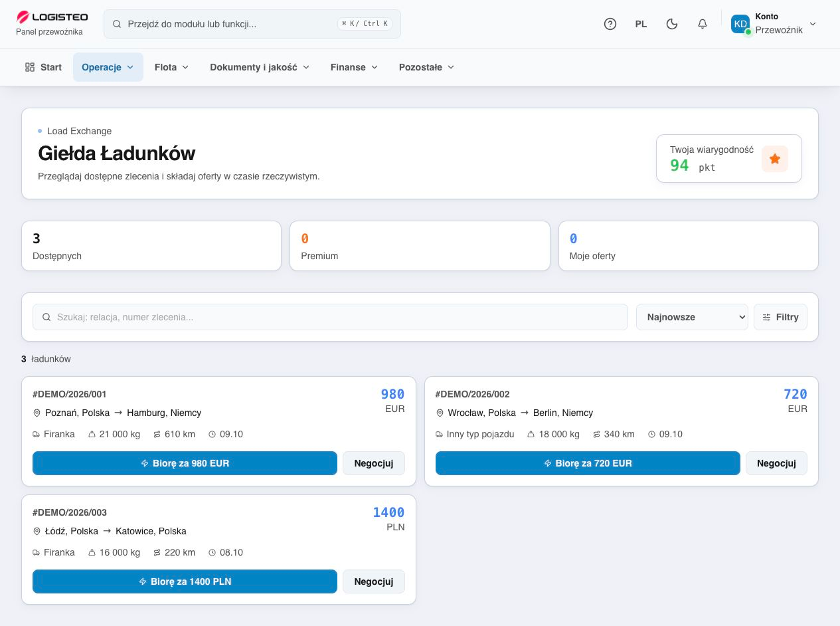Click the weight icon beside 21 000 kg

tap(92, 435)
